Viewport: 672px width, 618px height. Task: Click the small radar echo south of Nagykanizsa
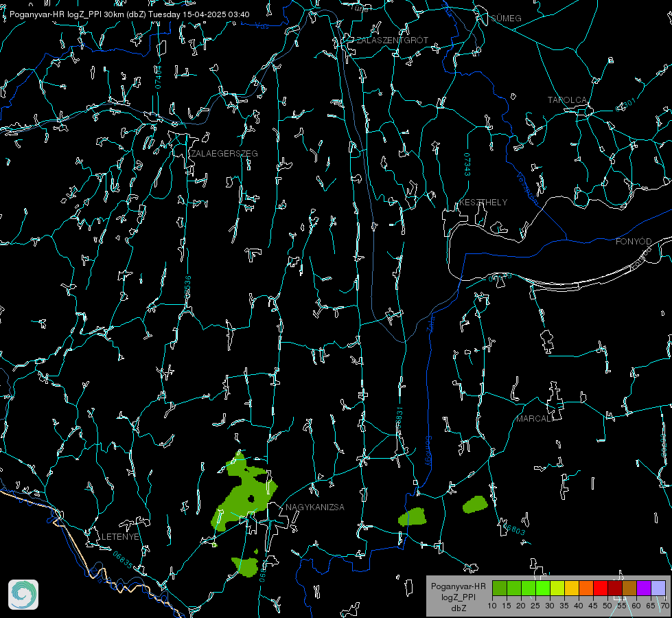pyautogui.click(x=246, y=566)
